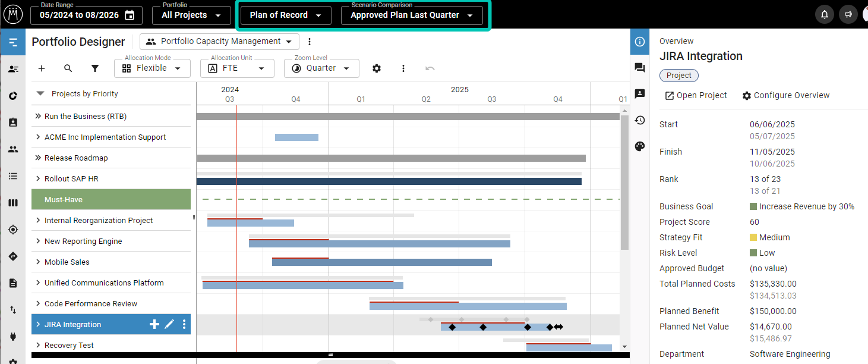Expand the Internal Reorganization Project row
The height and width of the screenshot is (364, 868).
(x=39, y=220)
